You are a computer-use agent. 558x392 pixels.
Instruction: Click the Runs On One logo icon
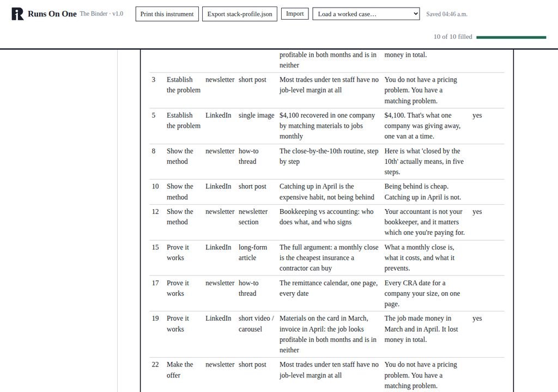(17, 14)
